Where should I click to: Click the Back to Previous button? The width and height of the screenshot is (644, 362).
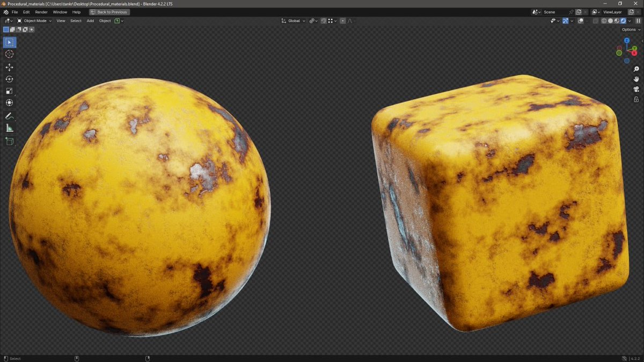109,12
